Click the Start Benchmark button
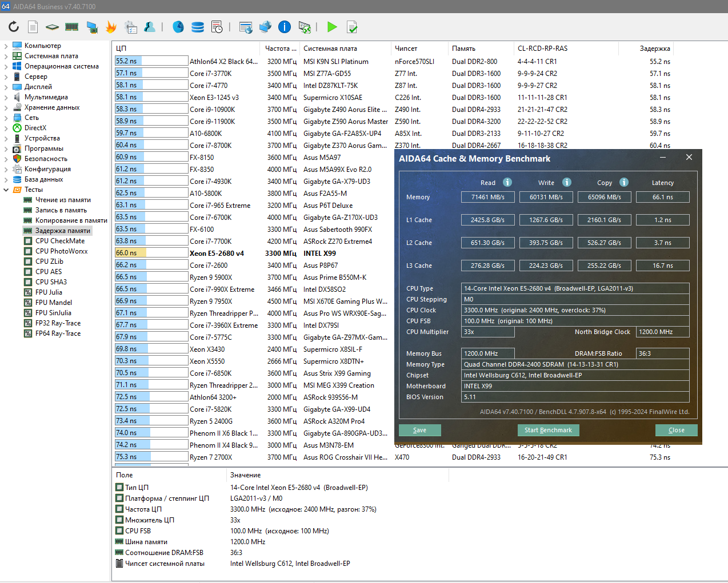This screenshot has height=583, width=728. (x=549, y=430)
